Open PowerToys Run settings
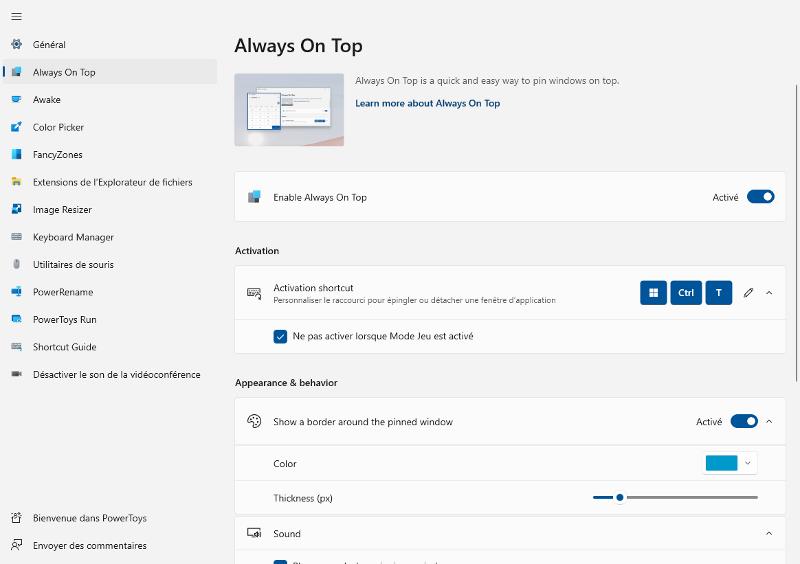 110,319
